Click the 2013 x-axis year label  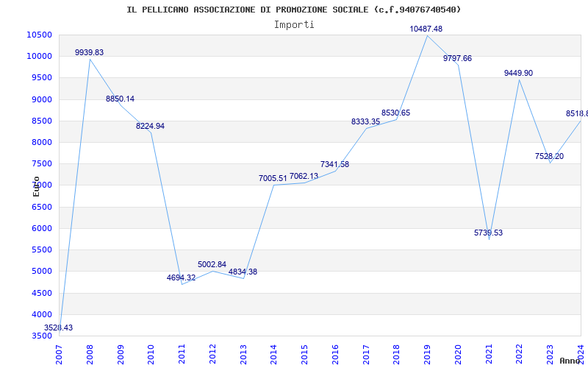[243, 355]
